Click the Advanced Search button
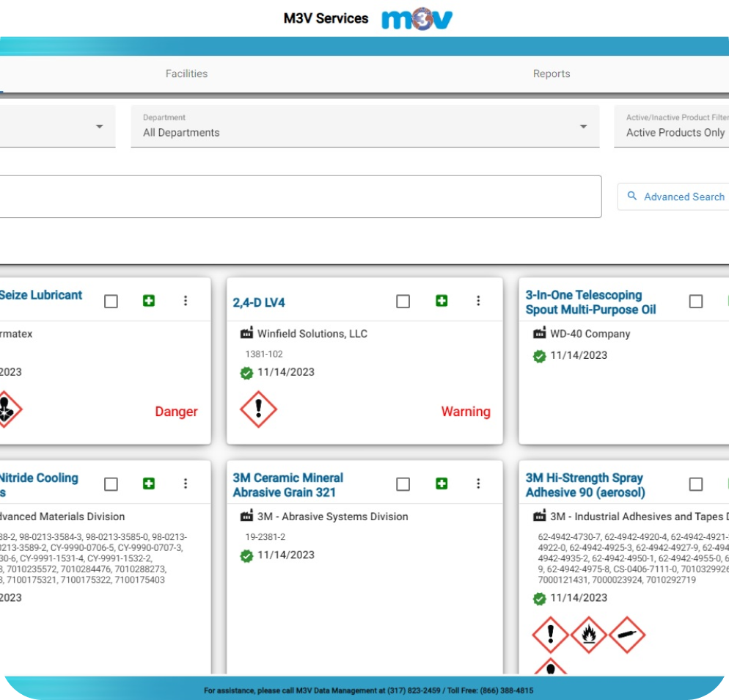The width and height of the screenshot is (729, 700). coord(675,197)
